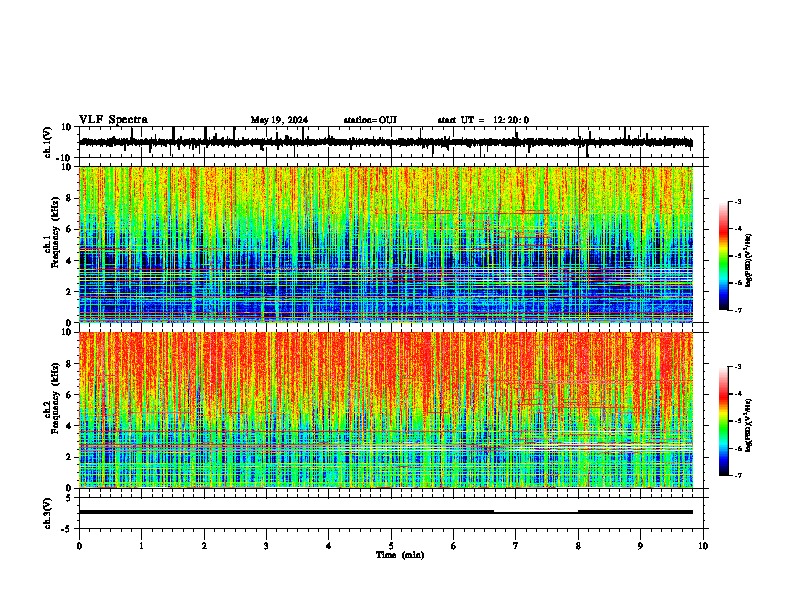This screenshot has width=792, height=612.
Task: Click the start UT time "12:20:0"
Action: point(511,120)
